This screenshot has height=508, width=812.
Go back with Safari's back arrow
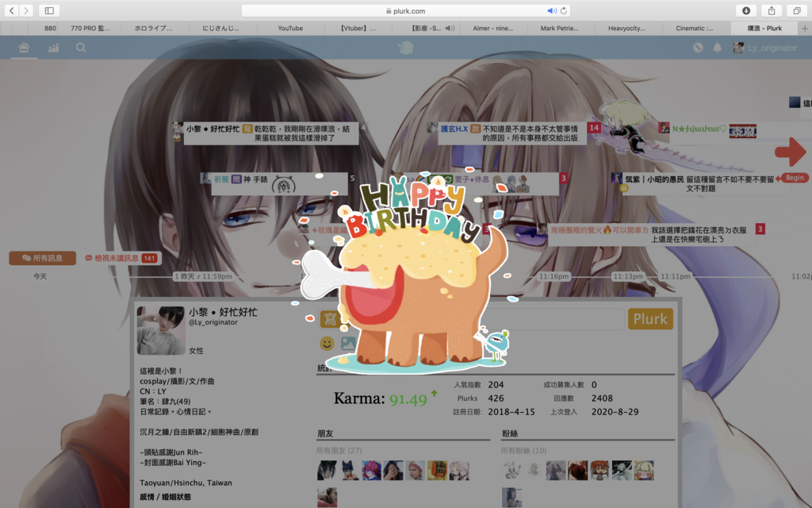point(11,10)
